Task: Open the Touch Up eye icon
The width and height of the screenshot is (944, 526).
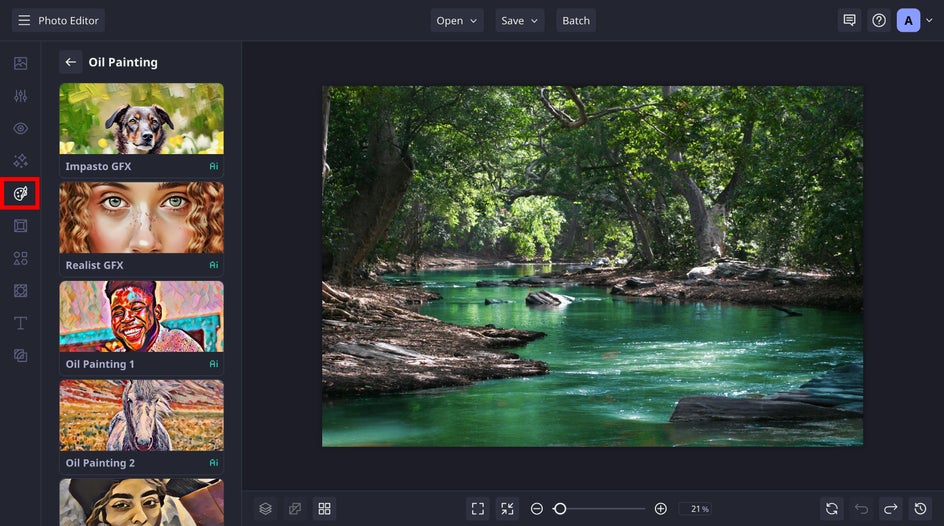Action: pyautogui.click(x=20, y=128)
